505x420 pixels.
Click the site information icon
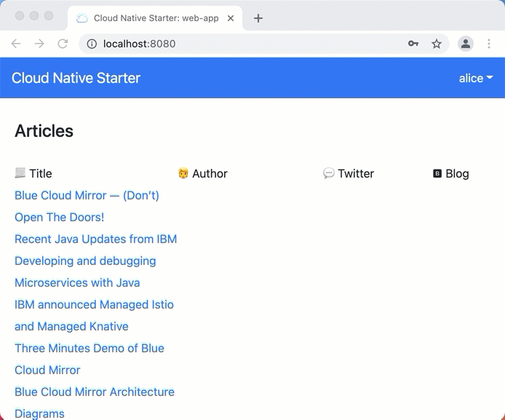tap(92, 44)
